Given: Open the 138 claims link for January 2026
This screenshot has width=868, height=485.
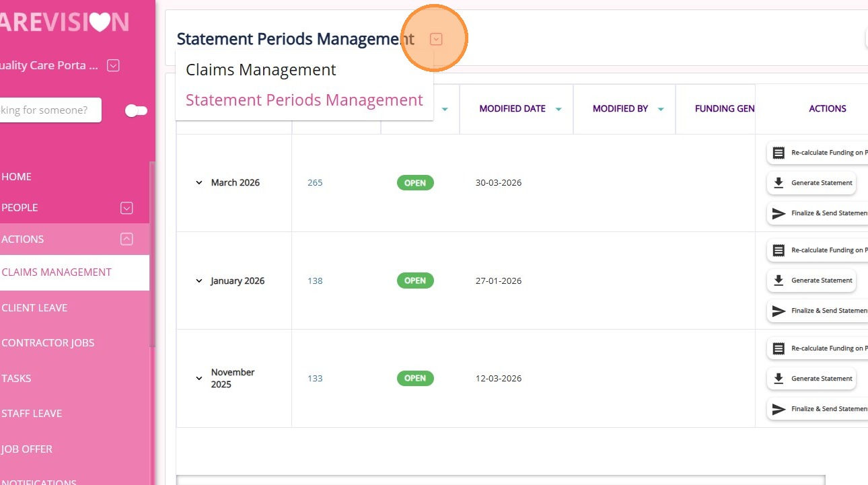Looking at the screenshot, I should 315,281.
